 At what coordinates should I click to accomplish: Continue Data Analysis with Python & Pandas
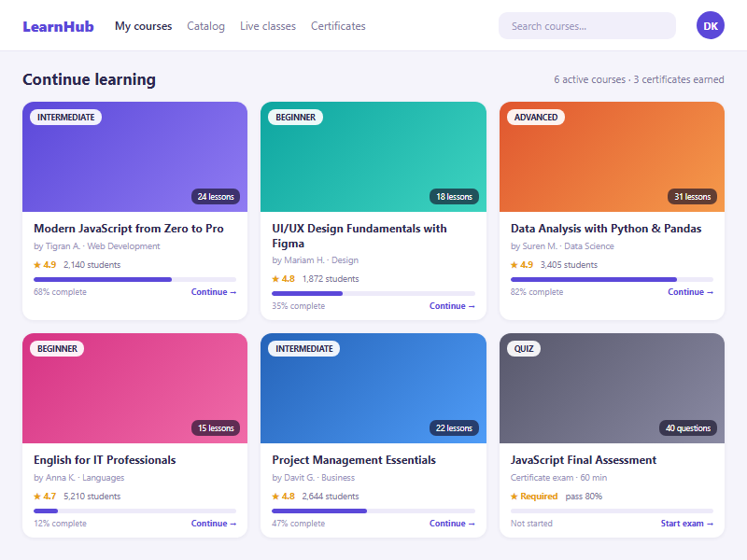pyautogui.click(x=690, y=292)
